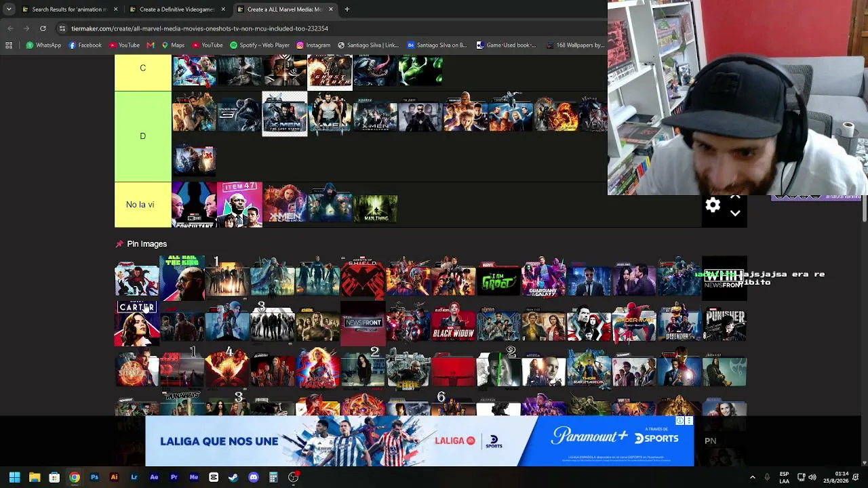Viewport: 868px width, 488px height.
Task: Open Lightroom from the taskbar
Action: click(134, 477)
